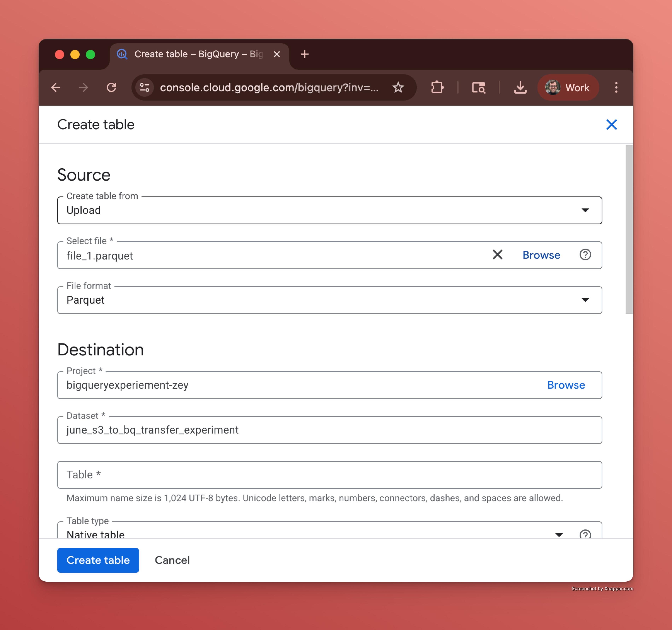This screenshot has height=630, width=672.
Task: Bookmark this page with star icon
Action: click(x=398, y=87)
